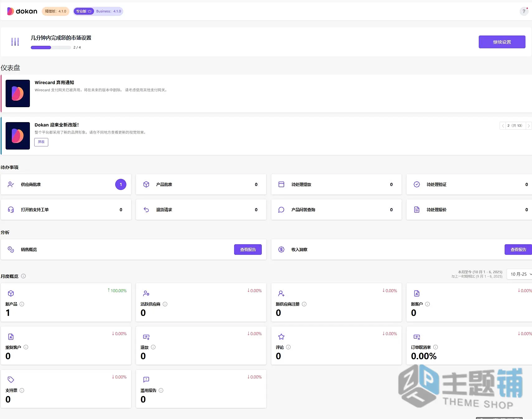The width and height of the screenshot is (532, 419).
Task: Show info tooltip beside 评论
Action: [x=288, y=347]
